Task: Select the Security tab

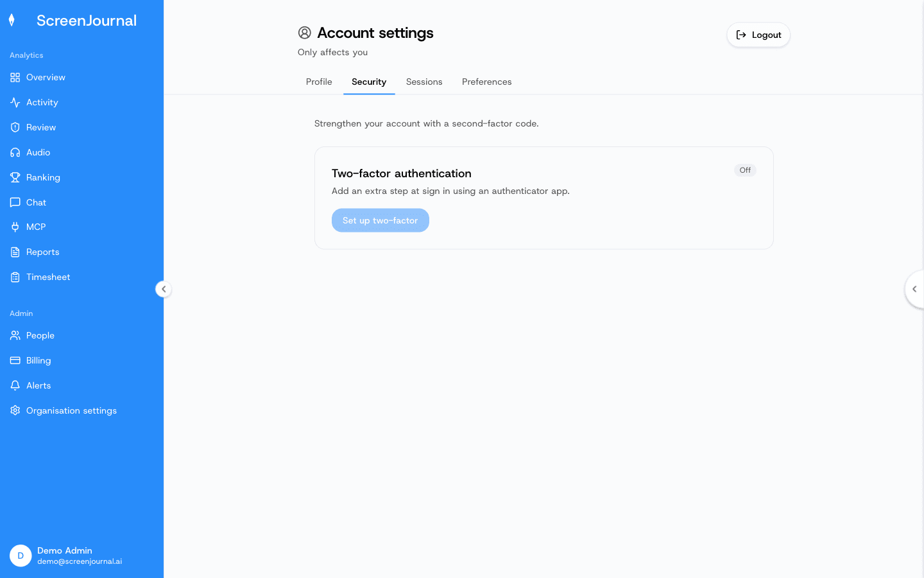Action: [369, 82]
